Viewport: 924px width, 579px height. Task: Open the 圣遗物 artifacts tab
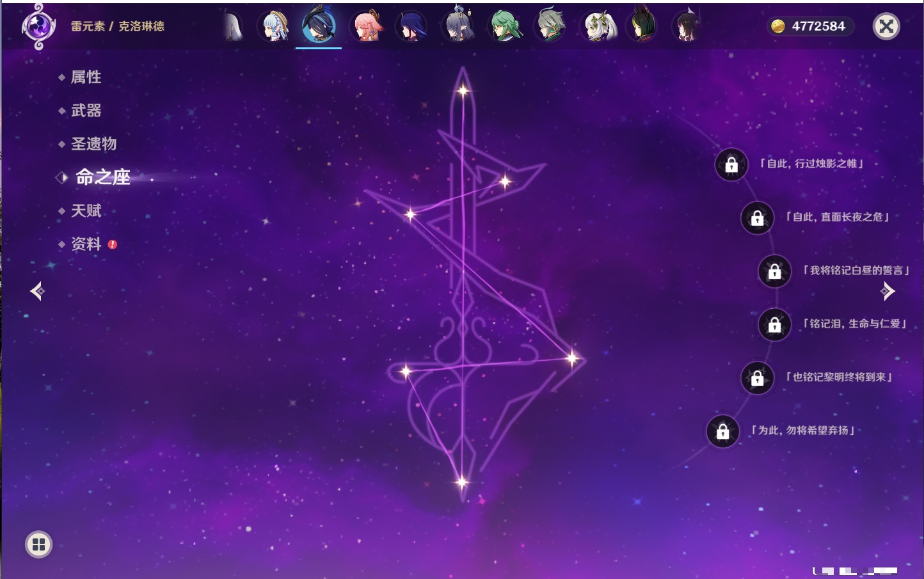point(93,144)
